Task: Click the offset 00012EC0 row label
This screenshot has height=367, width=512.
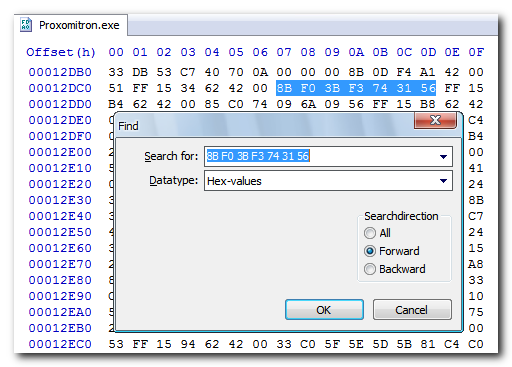Action: [60, 344]
